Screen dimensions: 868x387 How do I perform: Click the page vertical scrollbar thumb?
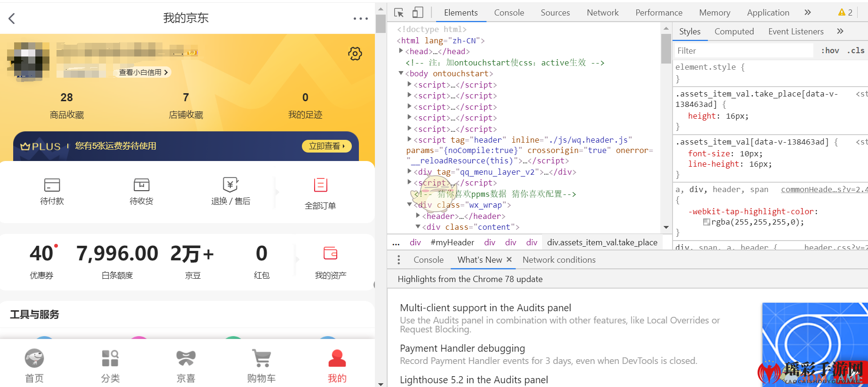click(x=381, y=24)
